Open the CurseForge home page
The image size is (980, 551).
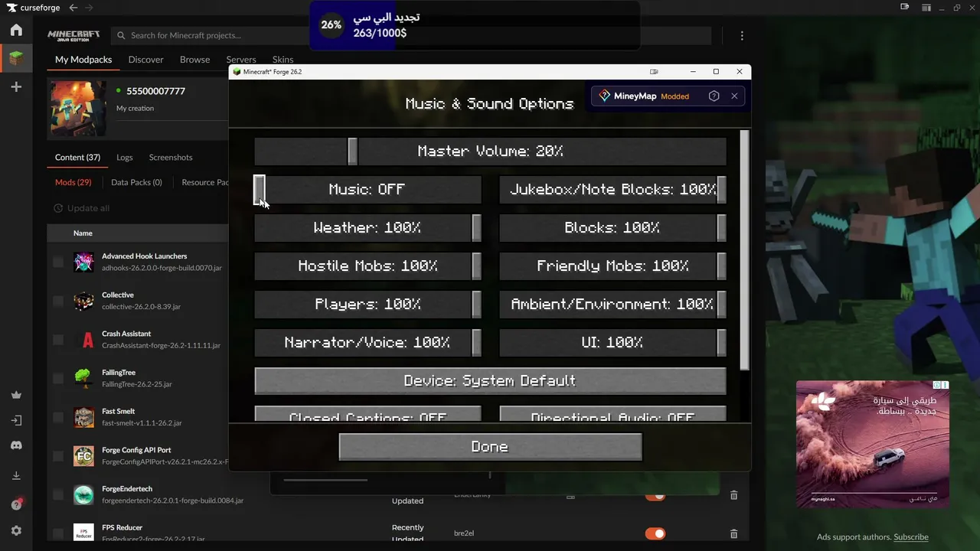16,30
